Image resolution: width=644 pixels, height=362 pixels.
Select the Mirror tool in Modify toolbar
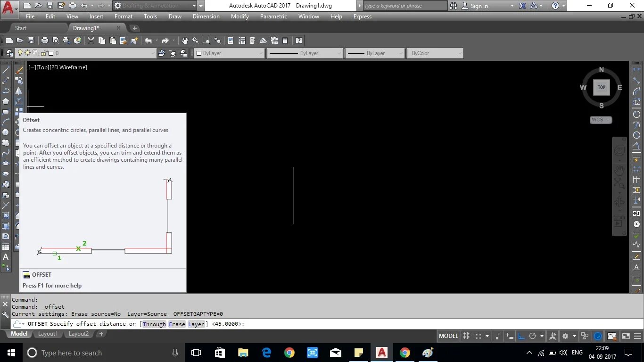19,90
